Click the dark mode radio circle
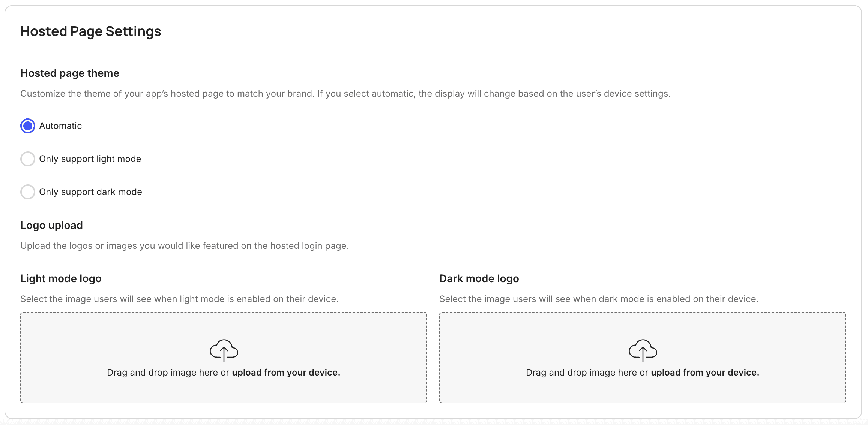Viewport: 868px width, 425px height. pos(27,192)
